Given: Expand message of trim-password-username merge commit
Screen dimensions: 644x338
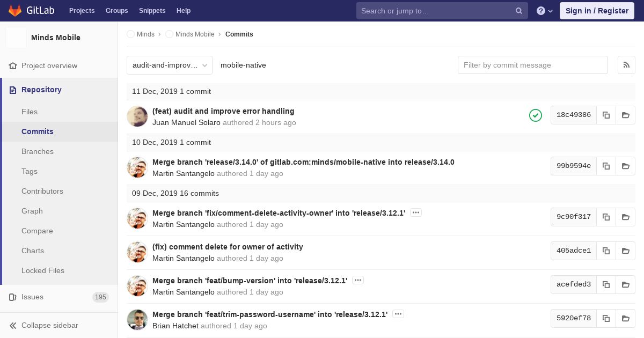Looking at the screenshot, I should 398,314.
